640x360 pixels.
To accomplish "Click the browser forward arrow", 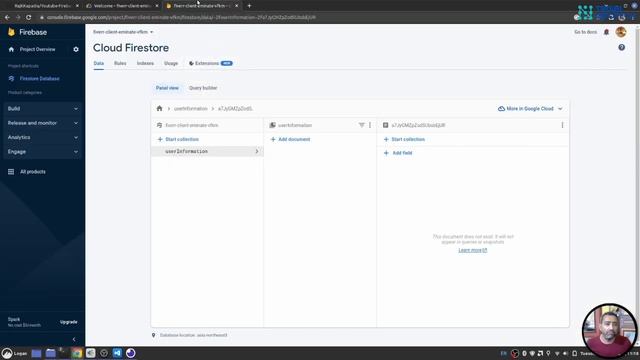I will pos(18,18).
